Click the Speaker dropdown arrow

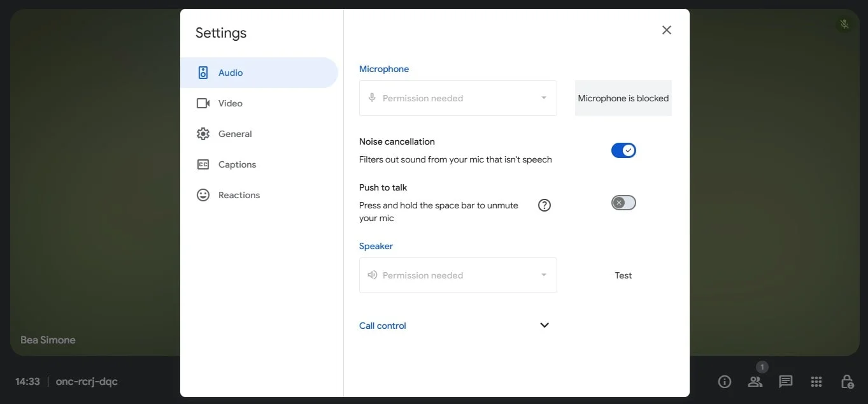click(x=544, y=275)
